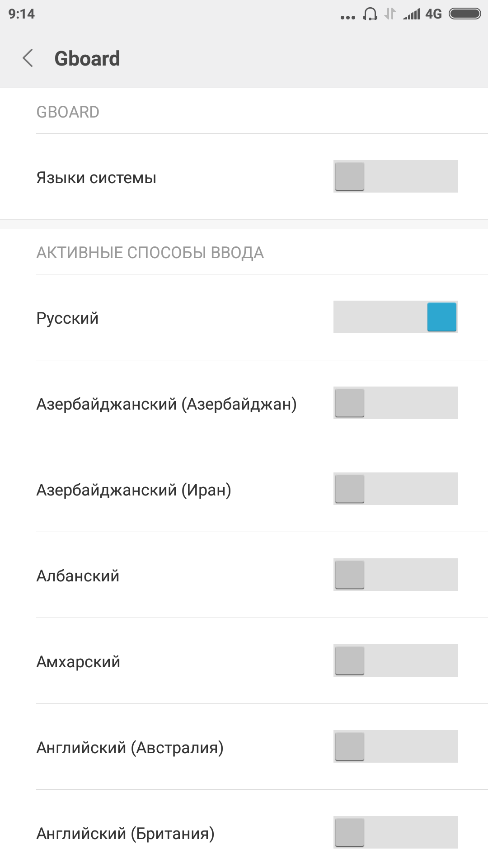Tap the battery icon in status bar

465,14
